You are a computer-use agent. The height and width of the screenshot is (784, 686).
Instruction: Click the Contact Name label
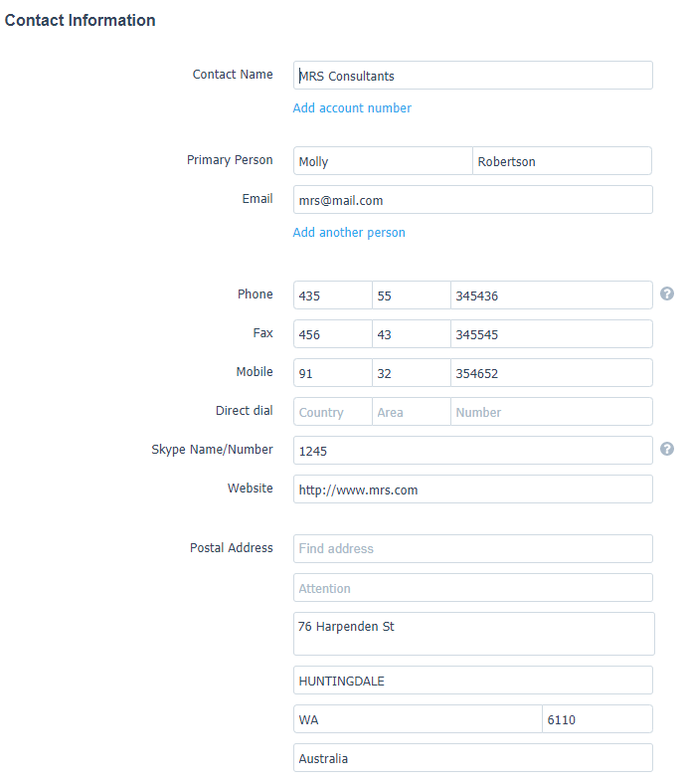(x=233, y=75)
